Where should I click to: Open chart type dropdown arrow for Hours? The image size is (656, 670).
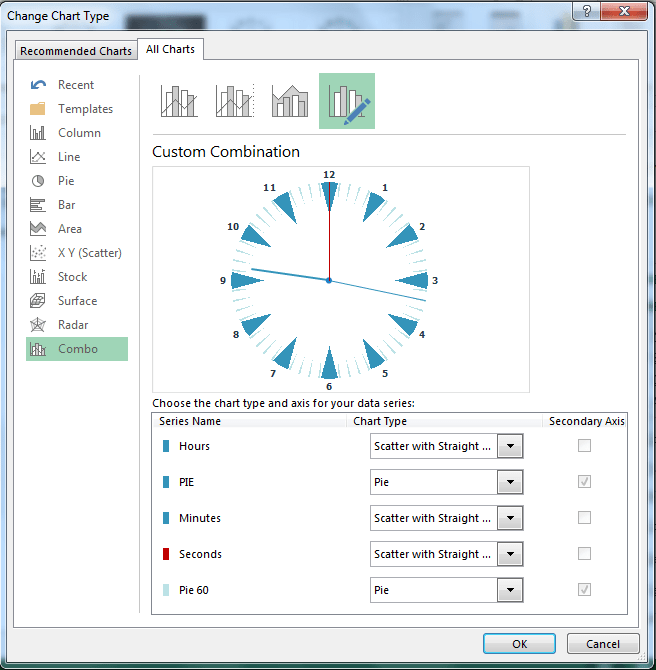coord(510,446)
